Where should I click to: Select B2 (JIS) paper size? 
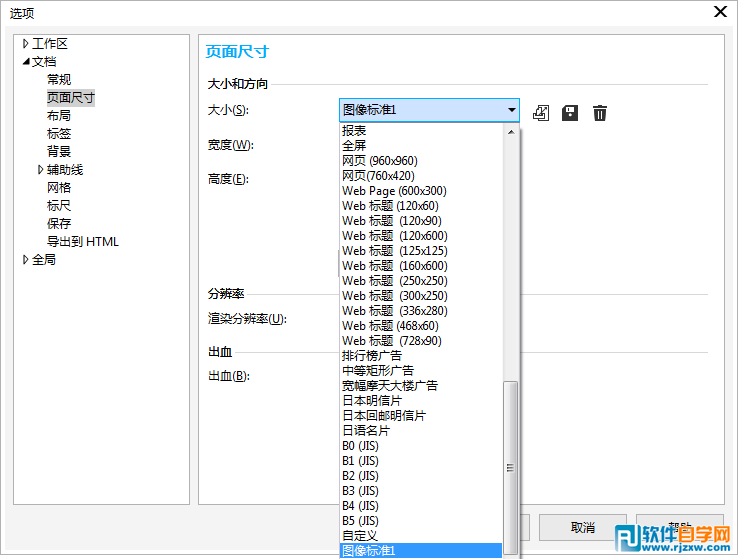pyautogui.click(x=421, y=476)
